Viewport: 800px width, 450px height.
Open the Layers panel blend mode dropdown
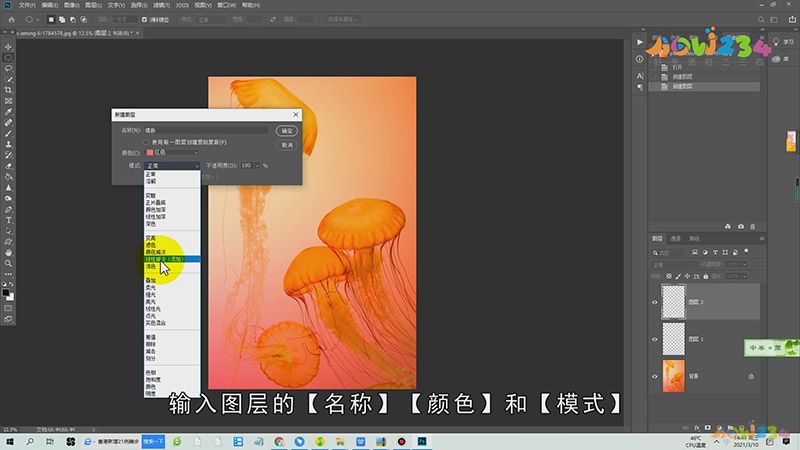(x=674, y=265)
